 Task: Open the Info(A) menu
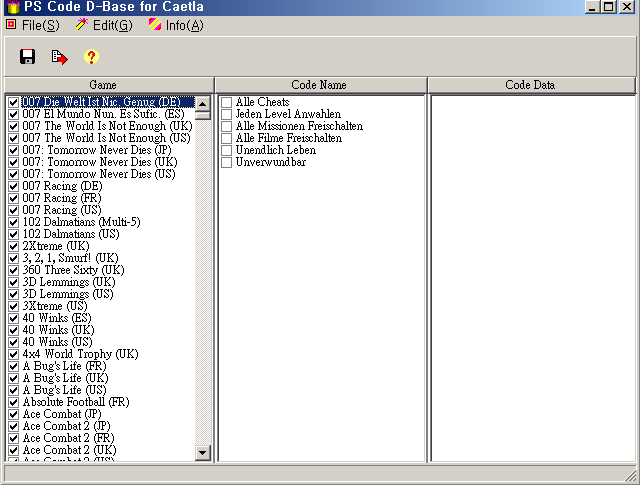pyautogui.click(x=176, y=25)
